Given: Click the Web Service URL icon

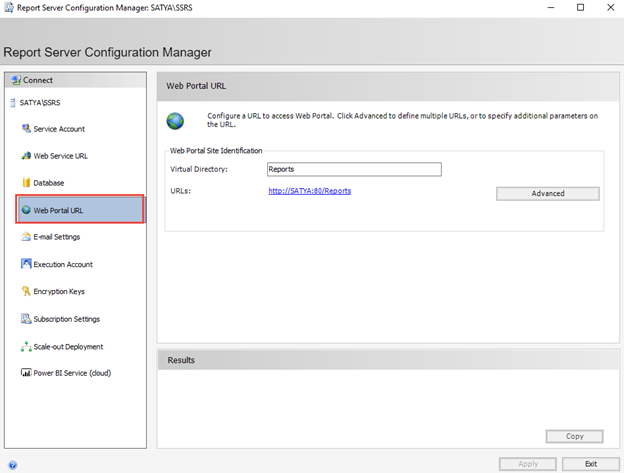Looking at the screenshot, I should (26, 156).
